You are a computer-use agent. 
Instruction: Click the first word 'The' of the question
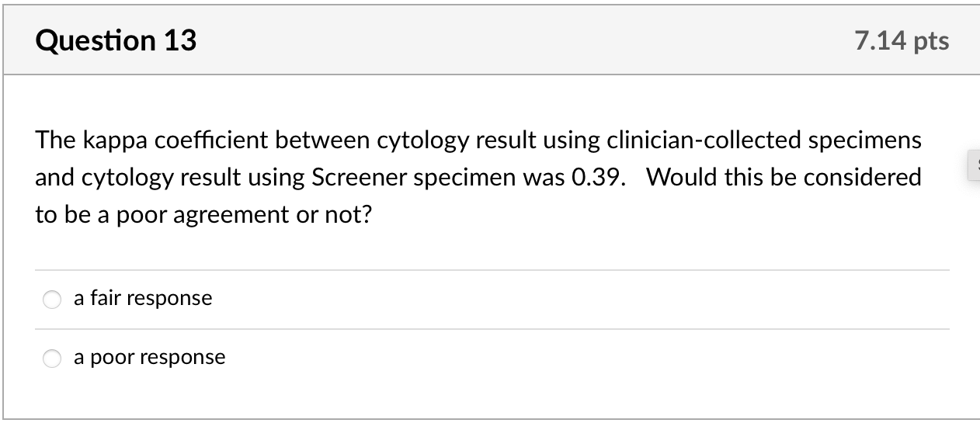click(x=54, y=140)
